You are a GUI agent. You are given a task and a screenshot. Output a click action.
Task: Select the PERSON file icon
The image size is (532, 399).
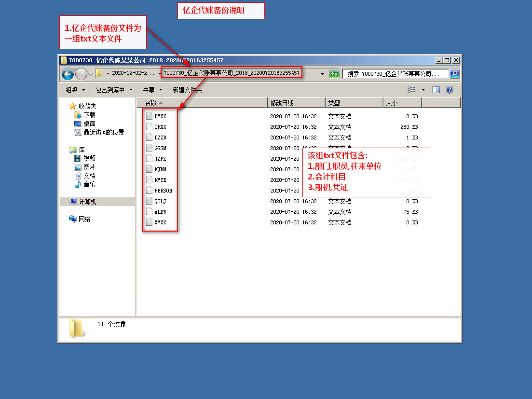click(x=149, y=191)
